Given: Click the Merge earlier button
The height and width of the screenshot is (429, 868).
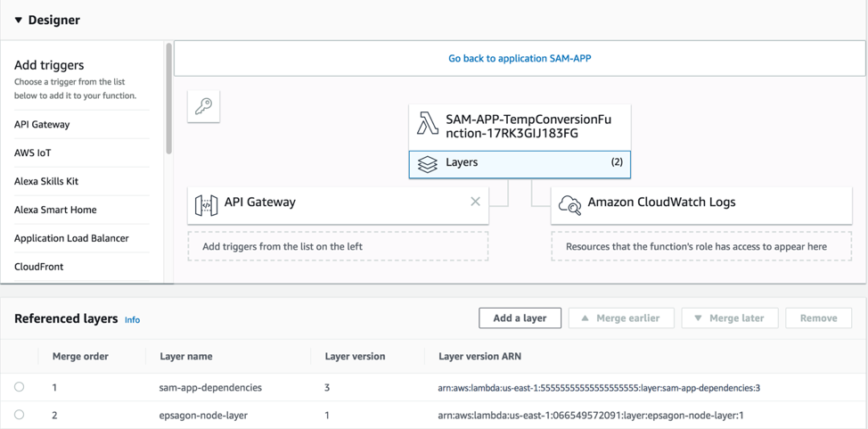Looking at the screenshot, I should click(621, 318).
